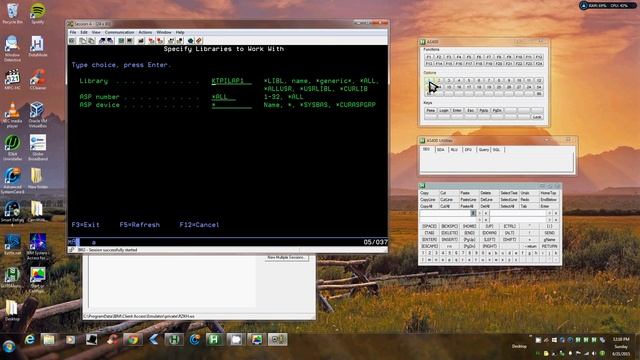Open the Desktop folder icon
Viewport: 640px width, 360px height.
11,310
